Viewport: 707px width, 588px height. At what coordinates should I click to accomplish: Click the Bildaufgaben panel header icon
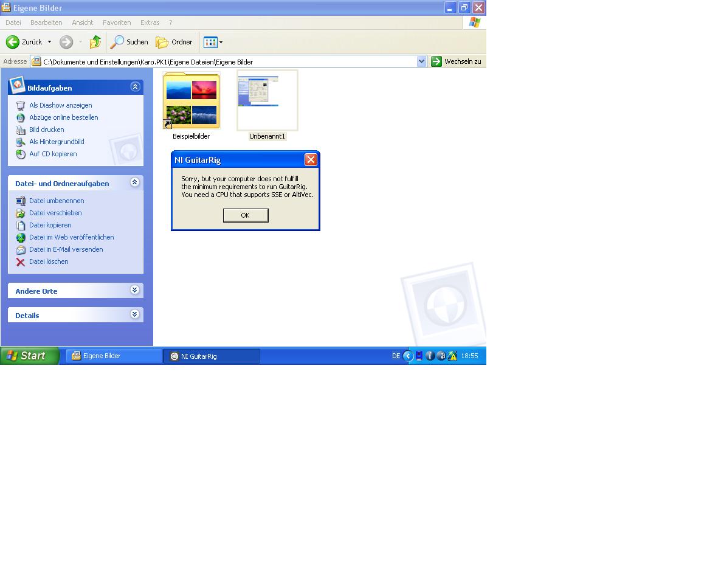tap(17, 85)
